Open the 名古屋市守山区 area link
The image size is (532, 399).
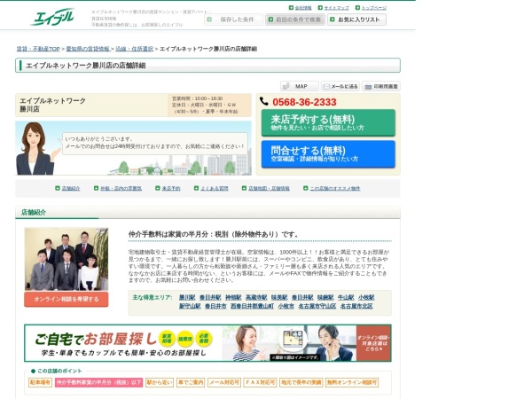click(x=317, y=306)
